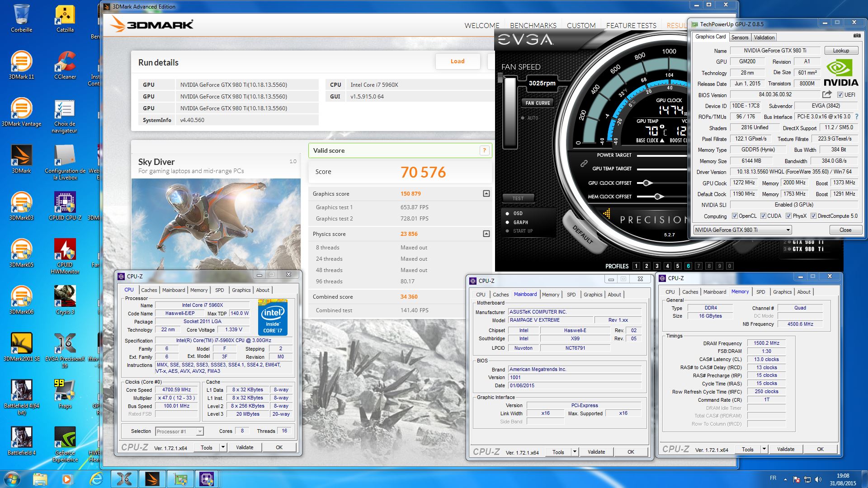Screen dimensions: 868x488
Task: Click the TEST button in EVGA Precision
Action: (518, 198)
